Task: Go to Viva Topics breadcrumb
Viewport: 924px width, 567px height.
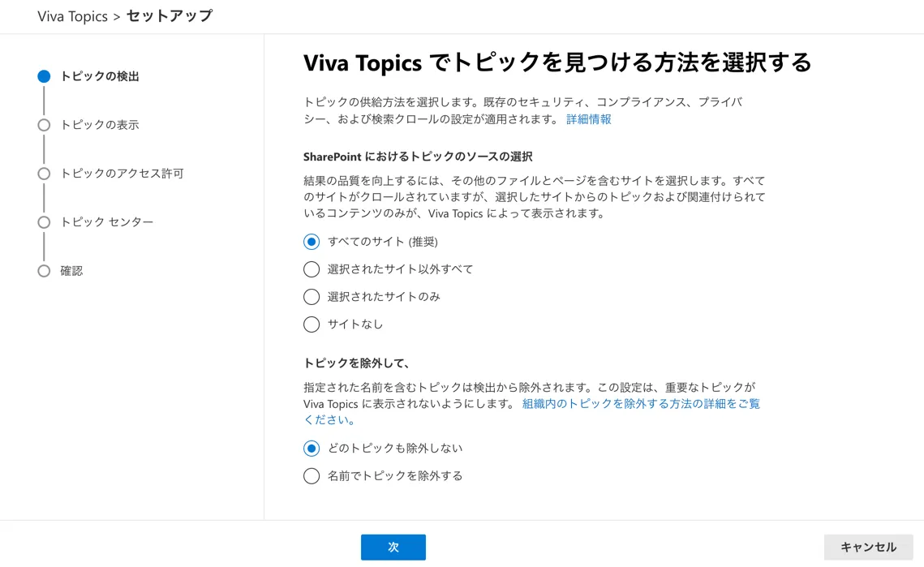Action: click(x=72, y=16)
